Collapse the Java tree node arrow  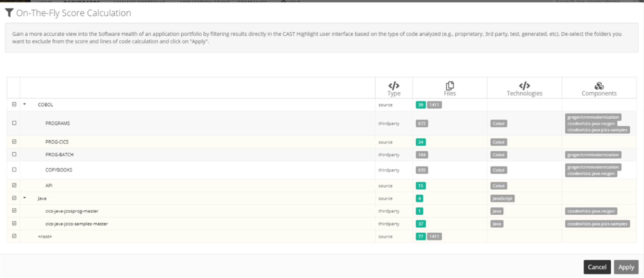24,198
